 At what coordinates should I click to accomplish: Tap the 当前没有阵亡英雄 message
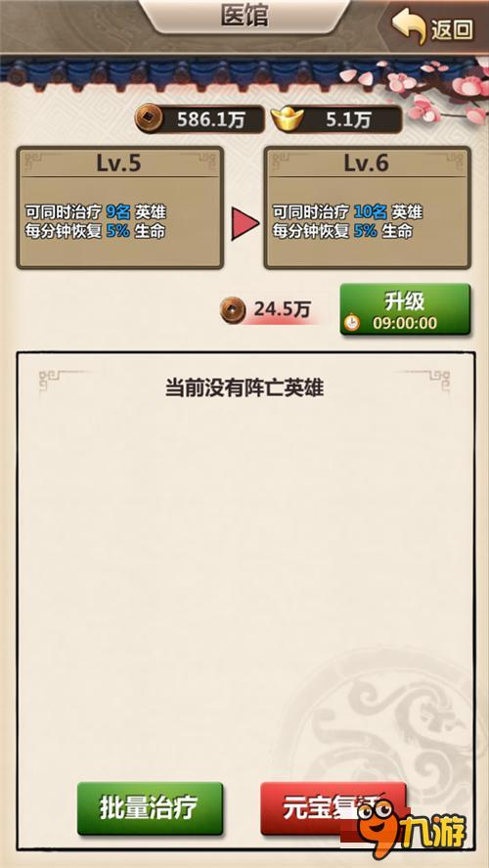tap(244, 388)
